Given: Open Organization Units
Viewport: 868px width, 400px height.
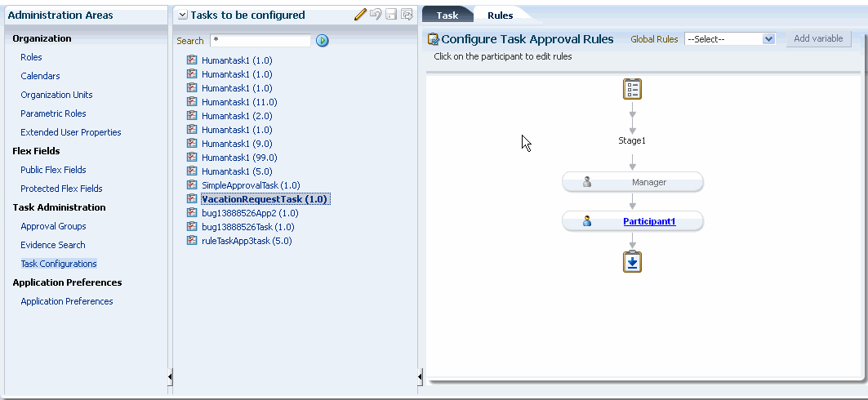Looking at the screenshot, I should tap(56, 95).
